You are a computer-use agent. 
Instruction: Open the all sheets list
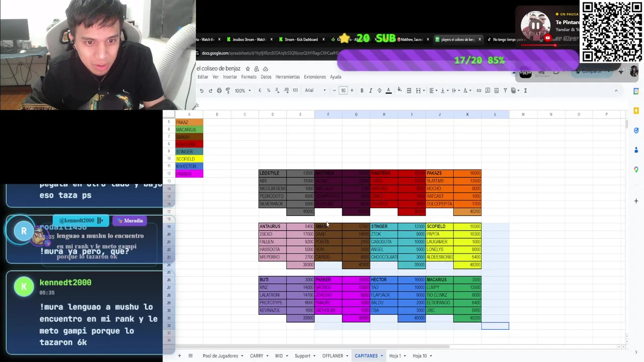(190, 356)
